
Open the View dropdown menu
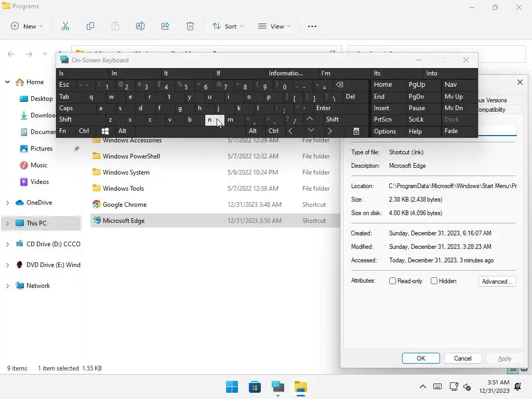click(x=274, y=26)
